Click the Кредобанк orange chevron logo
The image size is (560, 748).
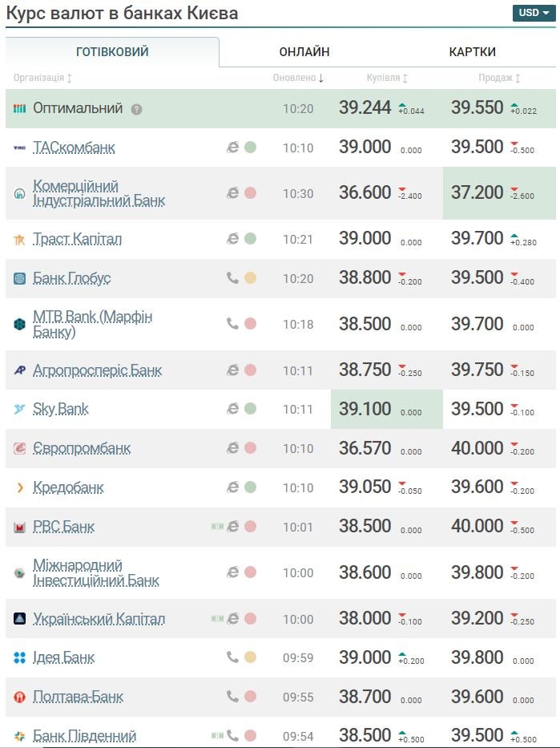(20, 488)
